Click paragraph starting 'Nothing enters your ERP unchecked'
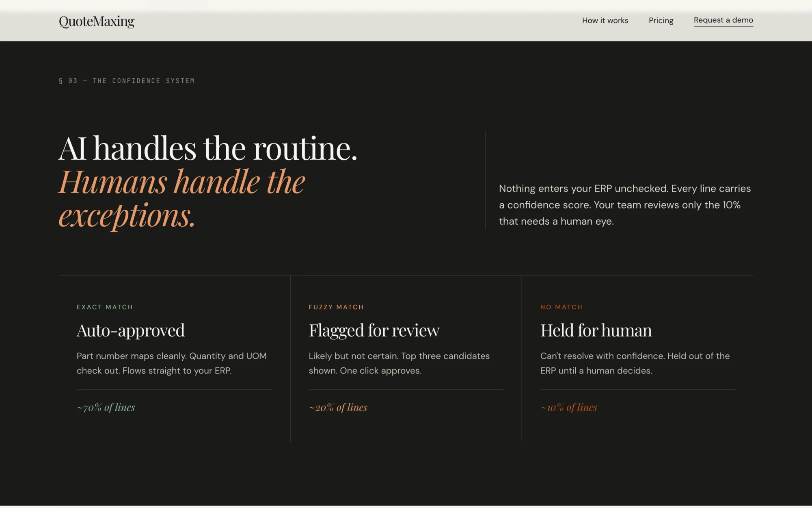Viewport: 812px width, 508px height. (625, 205)
